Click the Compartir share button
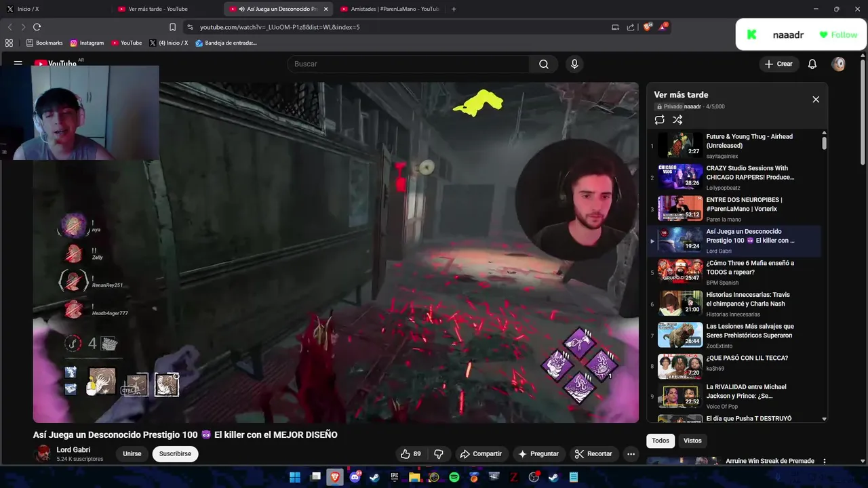The height and width of the screenshot is (488, 868). pyautogui.click(x=481, y=454)
